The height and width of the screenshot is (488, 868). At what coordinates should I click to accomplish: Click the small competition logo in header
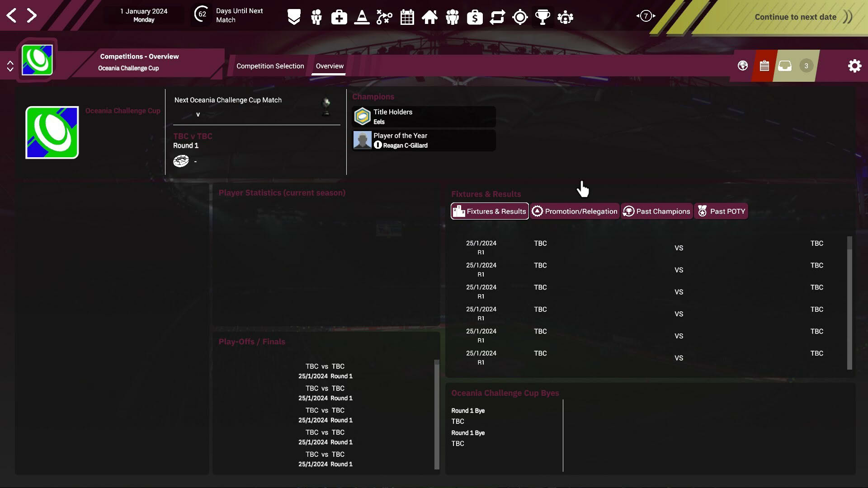click(x=37, y=60)
